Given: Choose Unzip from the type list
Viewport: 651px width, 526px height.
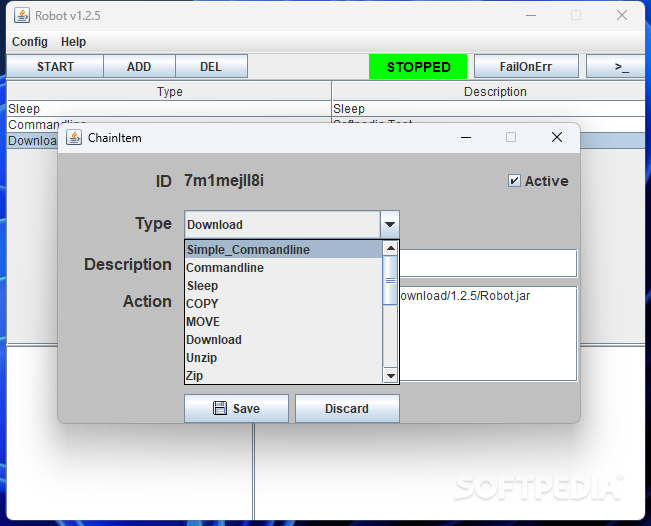Looking at the screenshot, I should [x=284, y=357].
